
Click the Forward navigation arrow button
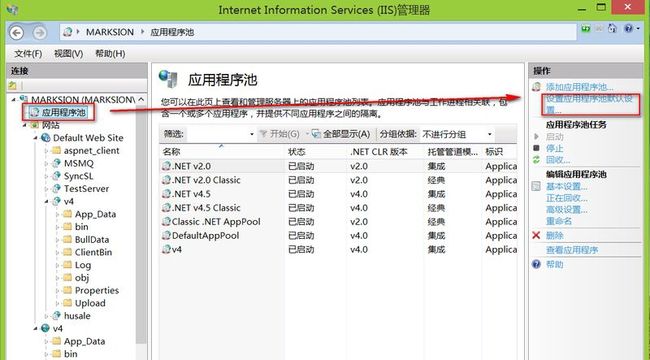click(39, 32)
